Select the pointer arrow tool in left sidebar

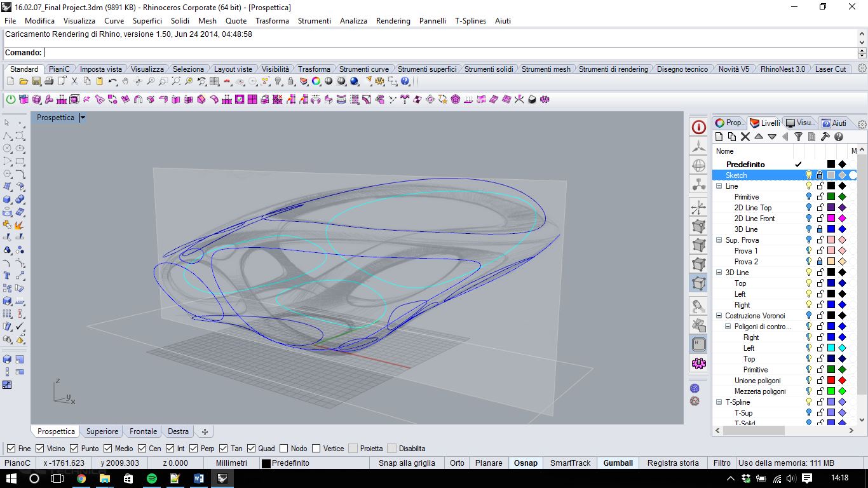pos(7,123)
